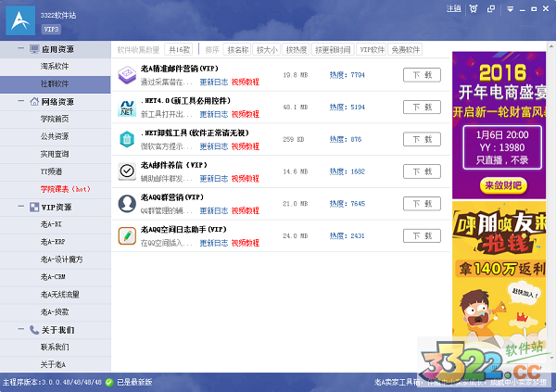Click the window switch icon in title bar
Screen dimensions: 556x392
(491, 9)
